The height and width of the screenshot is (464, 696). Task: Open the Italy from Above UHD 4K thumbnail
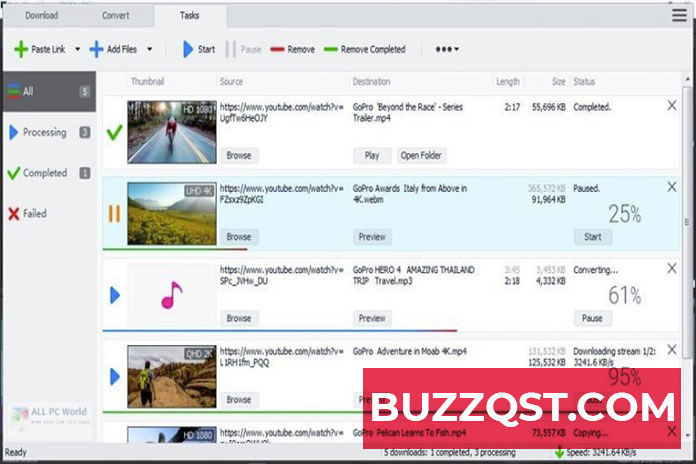pos(172,214)
